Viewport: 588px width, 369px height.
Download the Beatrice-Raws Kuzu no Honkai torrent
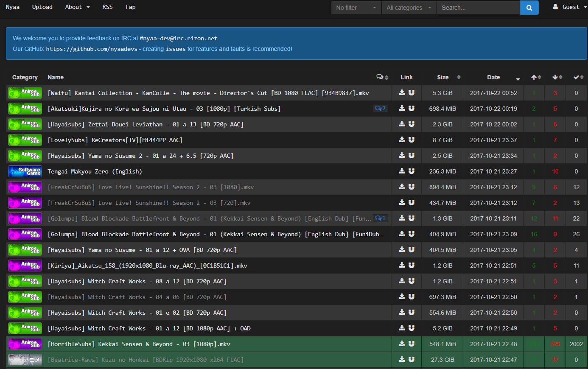[x=401, y=359]
